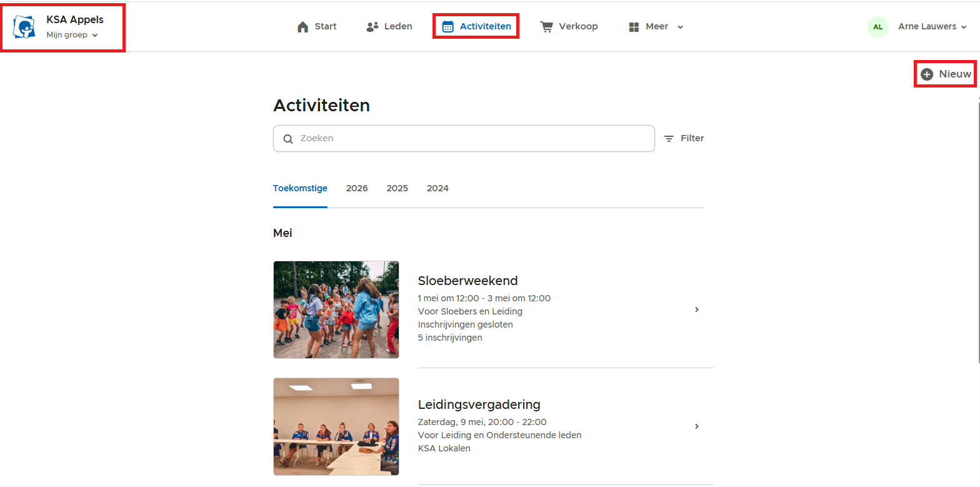This screenshot has width=980, height=487.
Task: Select the Toekomstige tab
Action: point(300,189)
